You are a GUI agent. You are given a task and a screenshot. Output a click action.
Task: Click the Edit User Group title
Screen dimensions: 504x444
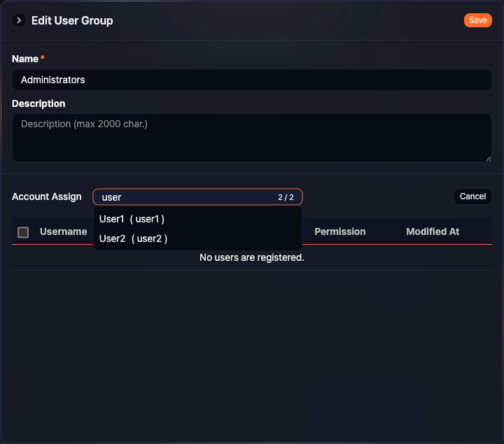[72, 20]
